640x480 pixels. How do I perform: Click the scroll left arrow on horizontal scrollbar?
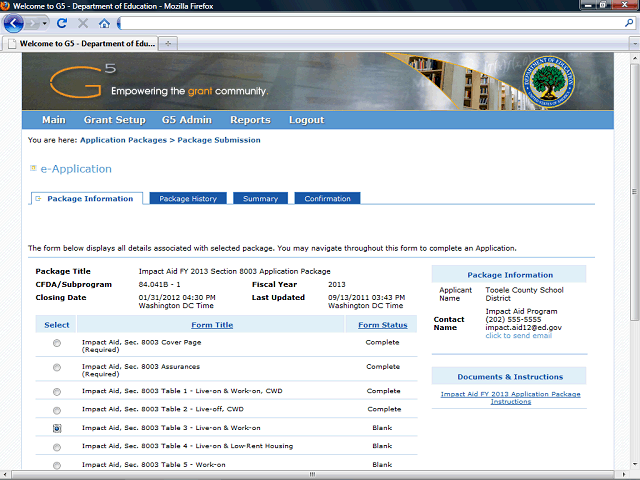pyautogui.click(x=6, y=475)
